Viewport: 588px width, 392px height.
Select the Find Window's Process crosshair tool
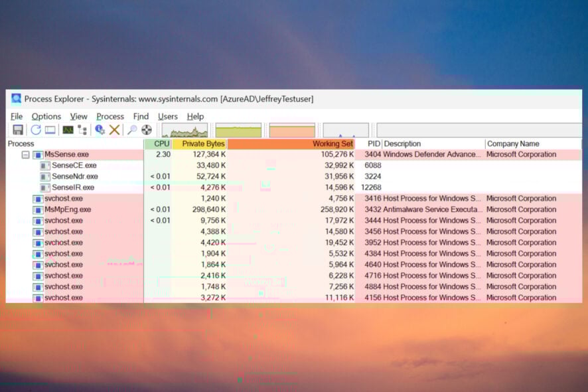[147, 130]
